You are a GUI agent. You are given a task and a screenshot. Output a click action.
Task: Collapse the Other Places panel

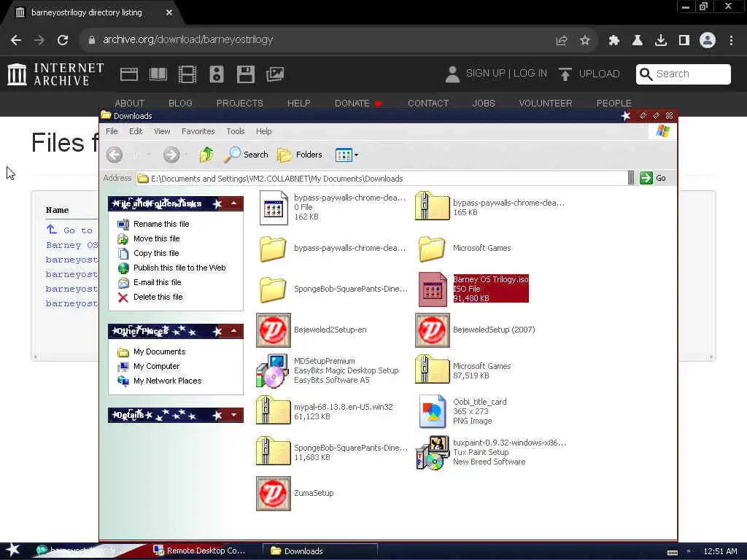coord(234,330)
